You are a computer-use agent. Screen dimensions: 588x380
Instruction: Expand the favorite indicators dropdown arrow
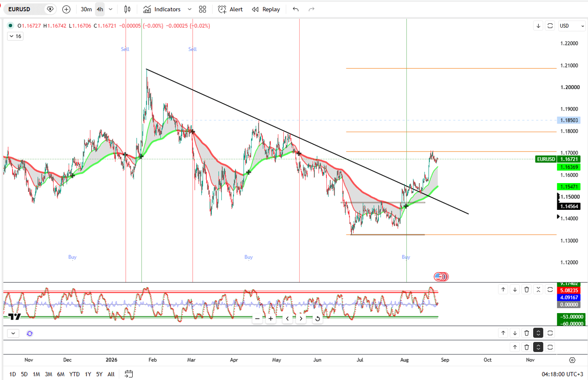[190, 9]
